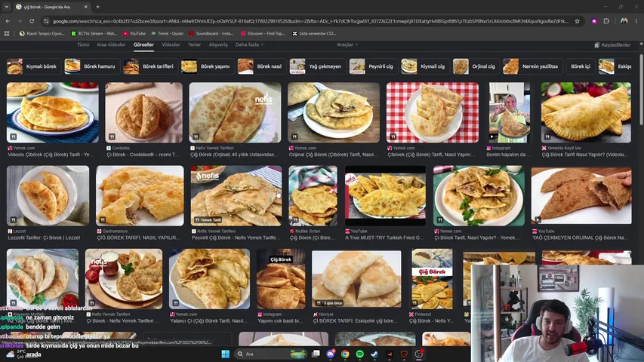Viewport: 644px width, 362px height.
Task: Open the bookmarks apps grid icon
Action: click(7, 34)
